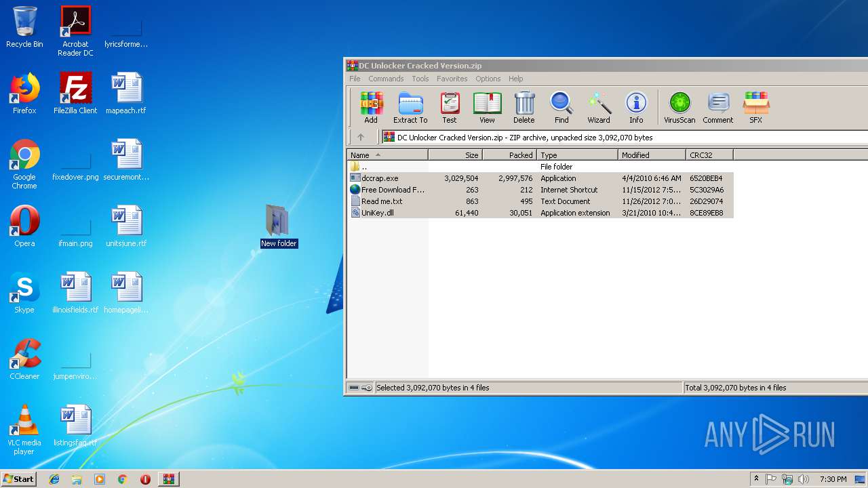Open the Tools menu
The height and width of the screenshot is (488, 868).
click(420, 79)
